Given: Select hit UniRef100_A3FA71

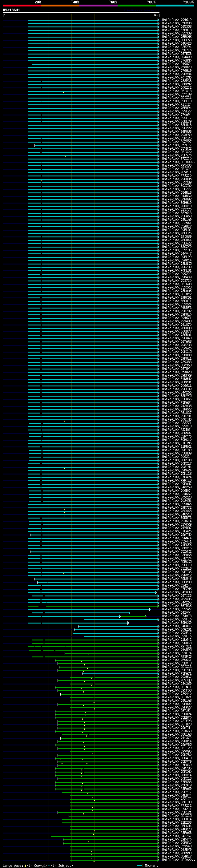Looking at the screenshot, I should [x=177, y=673].
